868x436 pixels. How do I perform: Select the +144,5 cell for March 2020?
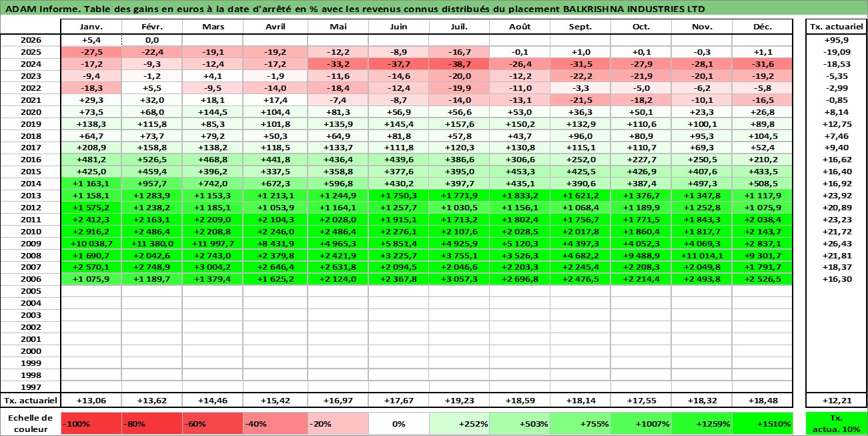(212, 112)
